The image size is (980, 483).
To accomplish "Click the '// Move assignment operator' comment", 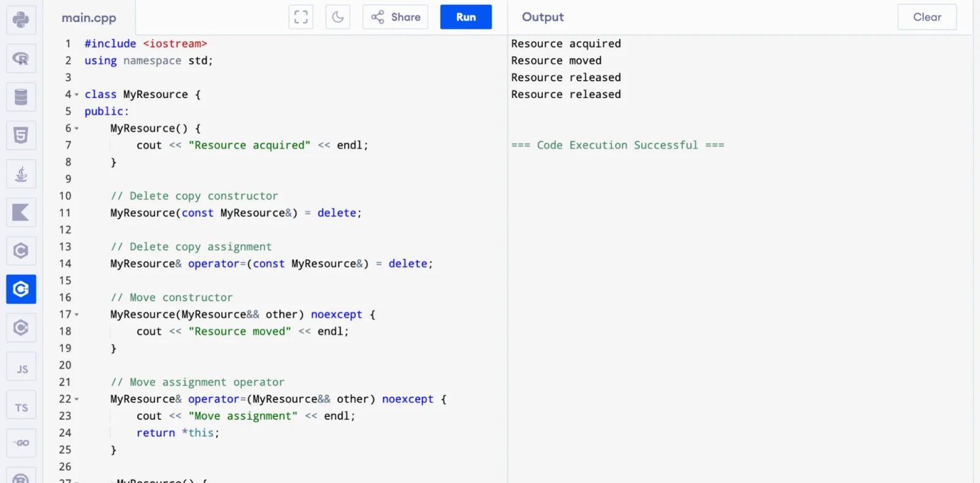I will pos(197,382).
